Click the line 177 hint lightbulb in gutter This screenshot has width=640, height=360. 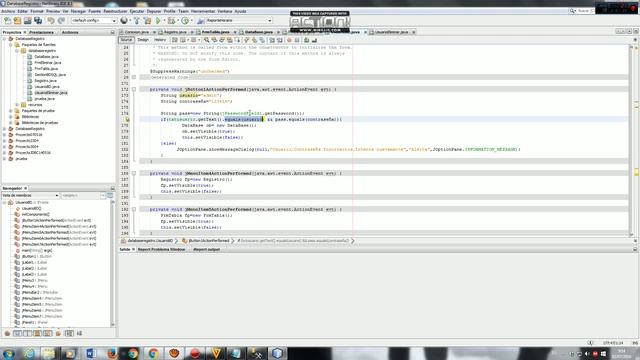pyautogui.click(x=127, y=120)
